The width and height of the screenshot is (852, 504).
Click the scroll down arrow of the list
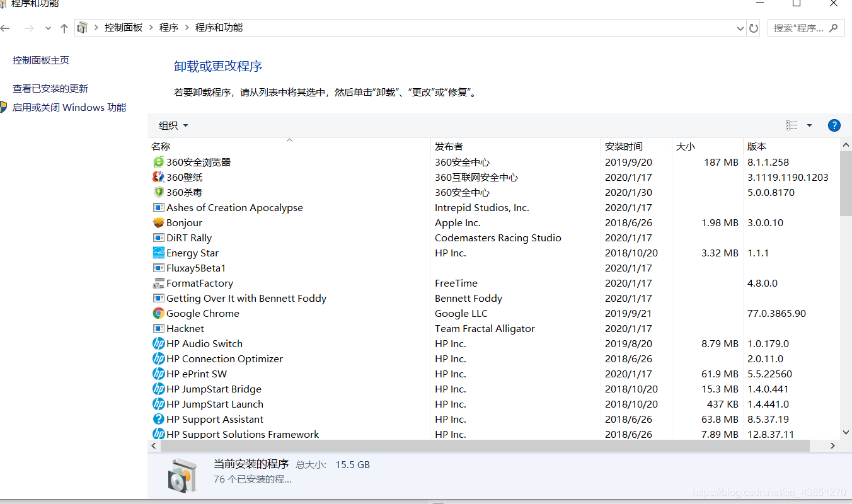click(846, 433)
